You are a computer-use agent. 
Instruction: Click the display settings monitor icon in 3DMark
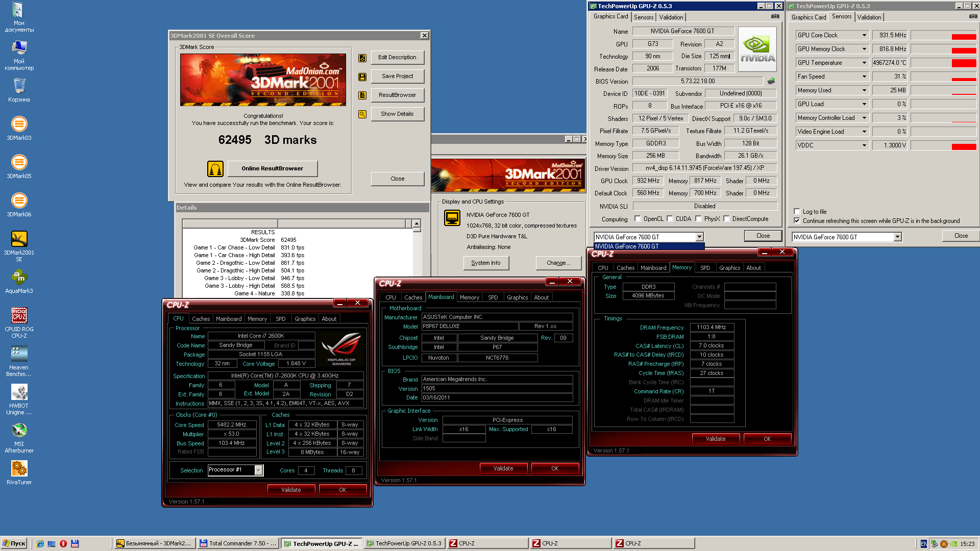tap(452, 218)
